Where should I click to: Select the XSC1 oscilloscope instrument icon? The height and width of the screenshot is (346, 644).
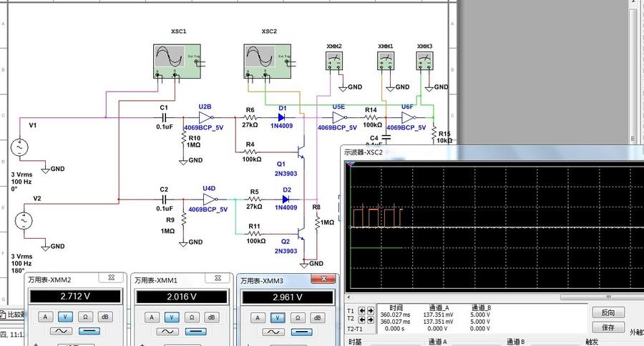click(x=178, y=61)
